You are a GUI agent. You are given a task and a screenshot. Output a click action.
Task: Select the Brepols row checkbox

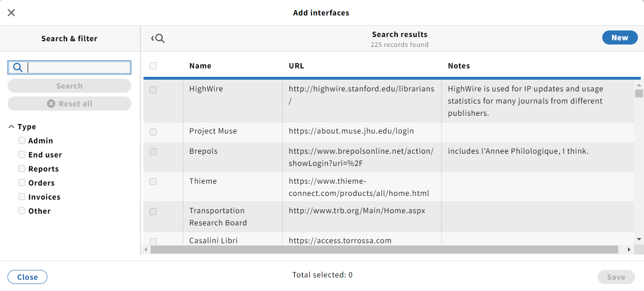[x=153, y=151]
